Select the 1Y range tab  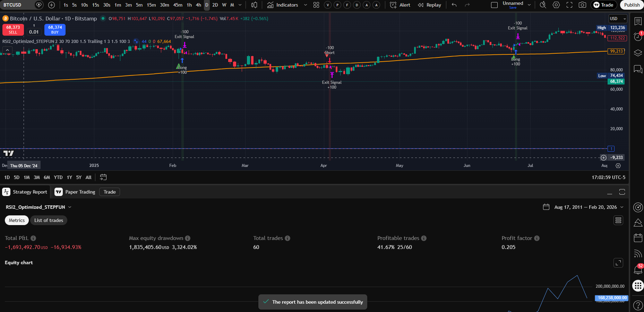[69, 177]
